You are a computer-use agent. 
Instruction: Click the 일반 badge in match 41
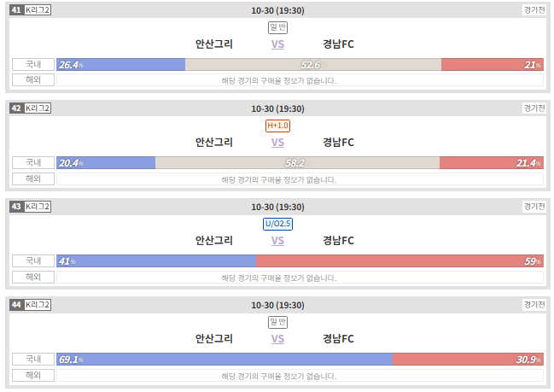277,27
